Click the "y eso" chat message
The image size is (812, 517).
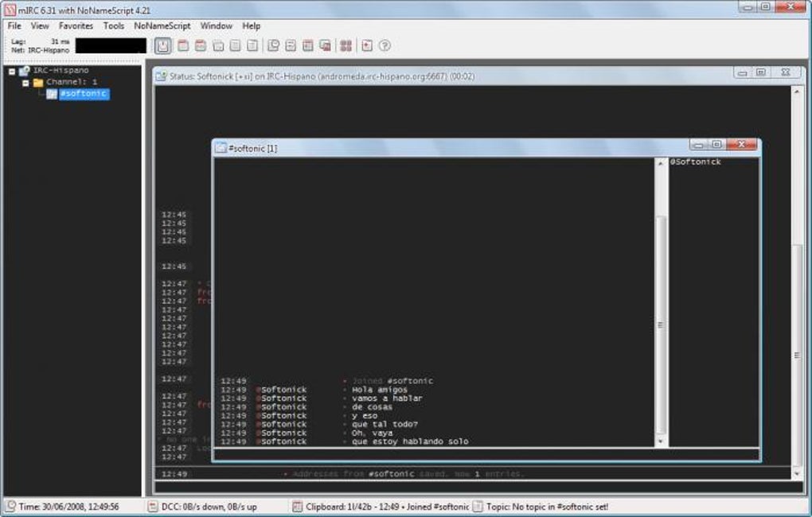tap(365, 415)
